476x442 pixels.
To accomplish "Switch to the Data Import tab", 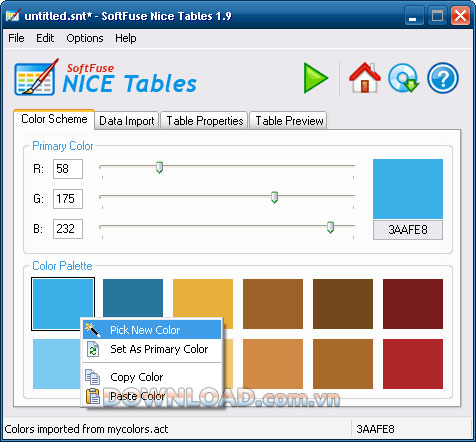I will pyautogui.click(x=127, y=121).
